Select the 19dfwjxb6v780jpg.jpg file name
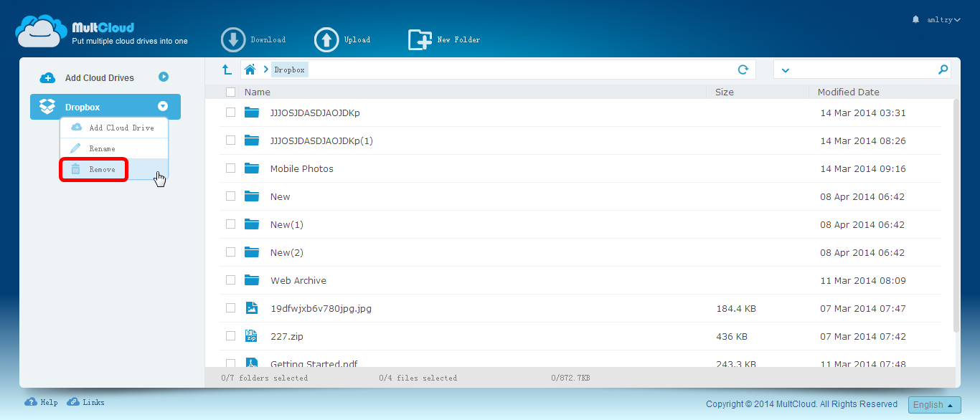The image size is (980, 420). [321, 308]
